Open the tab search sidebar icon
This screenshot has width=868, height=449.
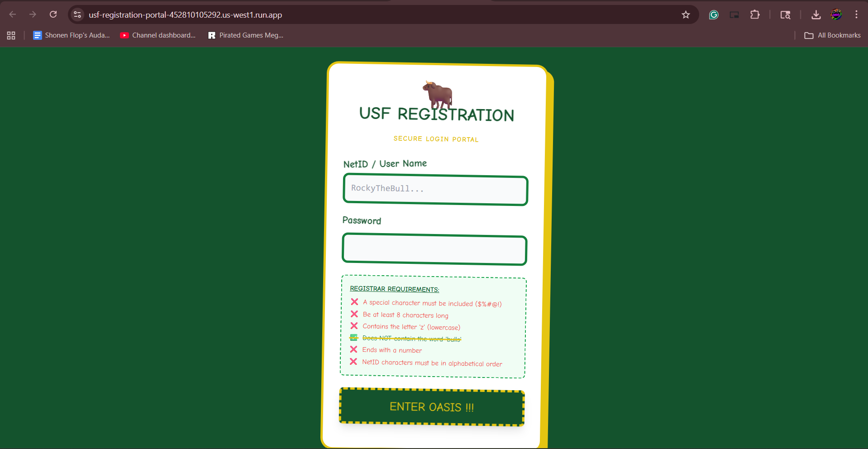[785, 14]
